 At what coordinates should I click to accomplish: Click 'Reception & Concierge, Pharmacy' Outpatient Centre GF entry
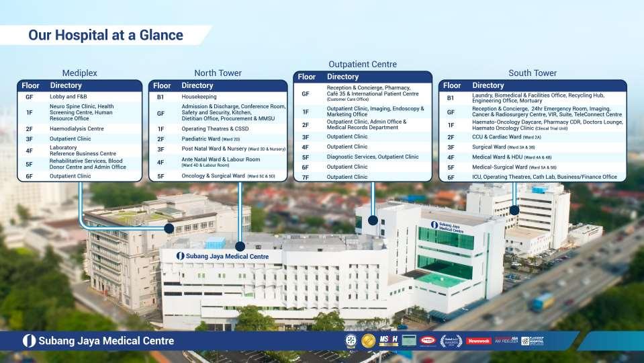pyautogui.click(x=373, y=93)
